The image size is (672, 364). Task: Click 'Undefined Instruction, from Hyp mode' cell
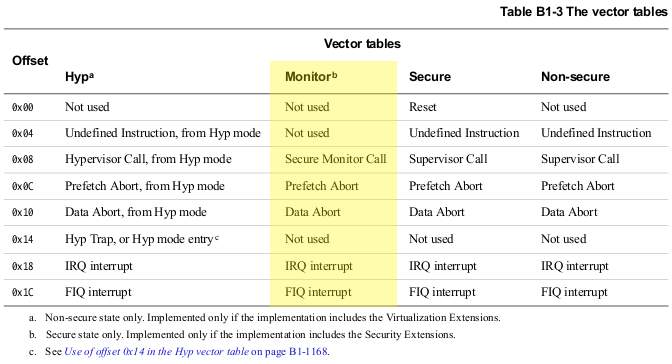(x=163, y=133)
